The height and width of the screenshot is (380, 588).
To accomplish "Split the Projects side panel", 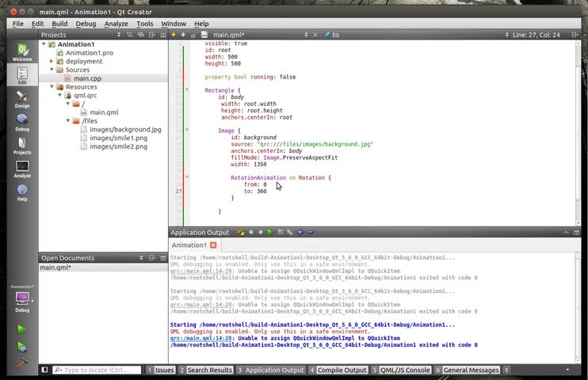I will pyautogui.click(x=152, y=35).
